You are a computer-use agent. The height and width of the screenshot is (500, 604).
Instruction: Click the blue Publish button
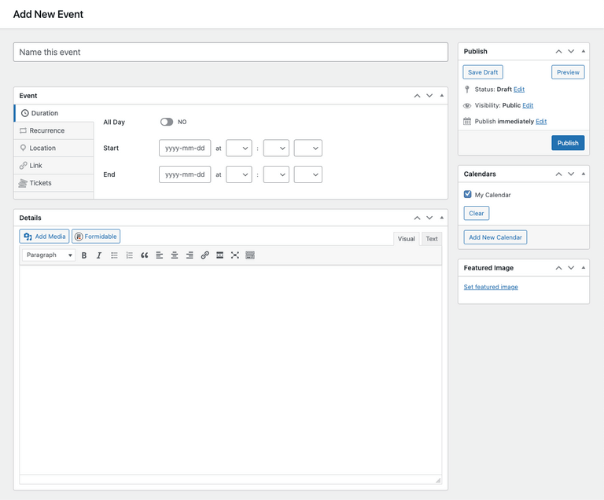tap(568, 143)
